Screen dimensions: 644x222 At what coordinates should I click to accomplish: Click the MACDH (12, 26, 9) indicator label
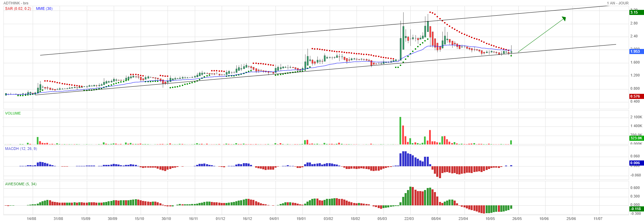coord(21,149)
